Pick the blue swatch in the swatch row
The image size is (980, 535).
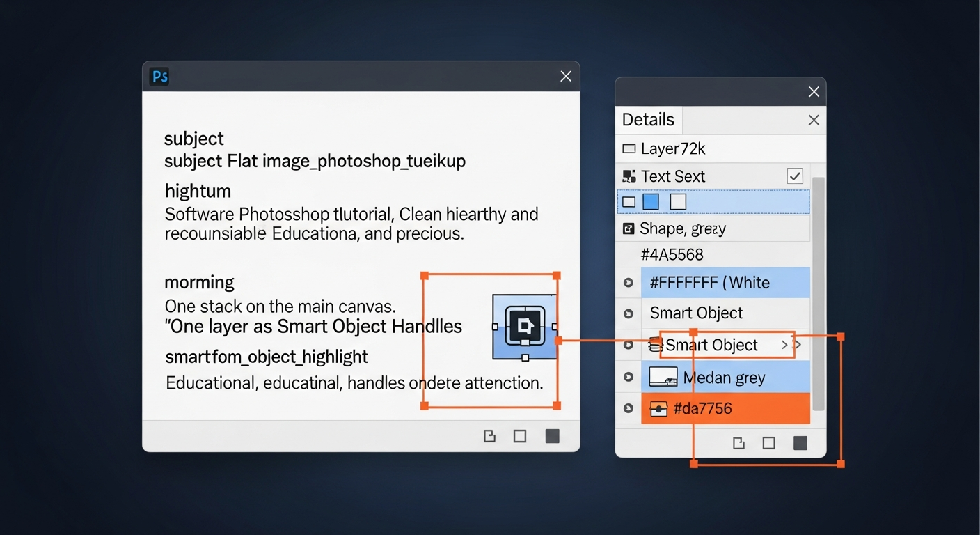point(651,202)
